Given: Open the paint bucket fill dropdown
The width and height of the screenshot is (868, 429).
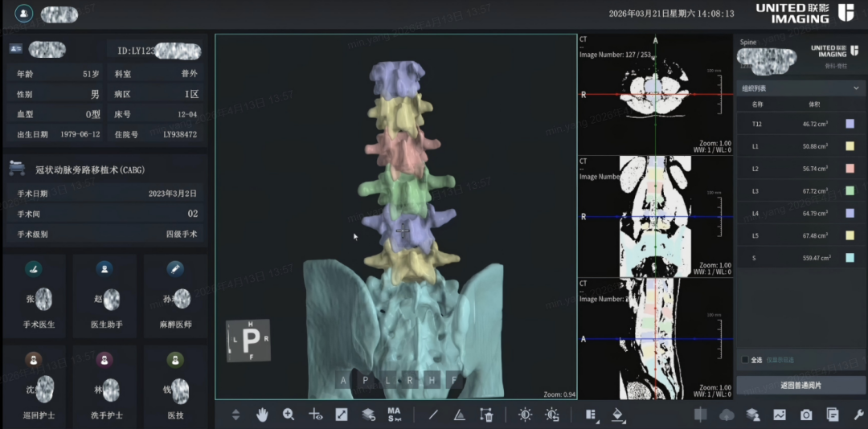Looking at the screenshot, I should pos(617,415).
